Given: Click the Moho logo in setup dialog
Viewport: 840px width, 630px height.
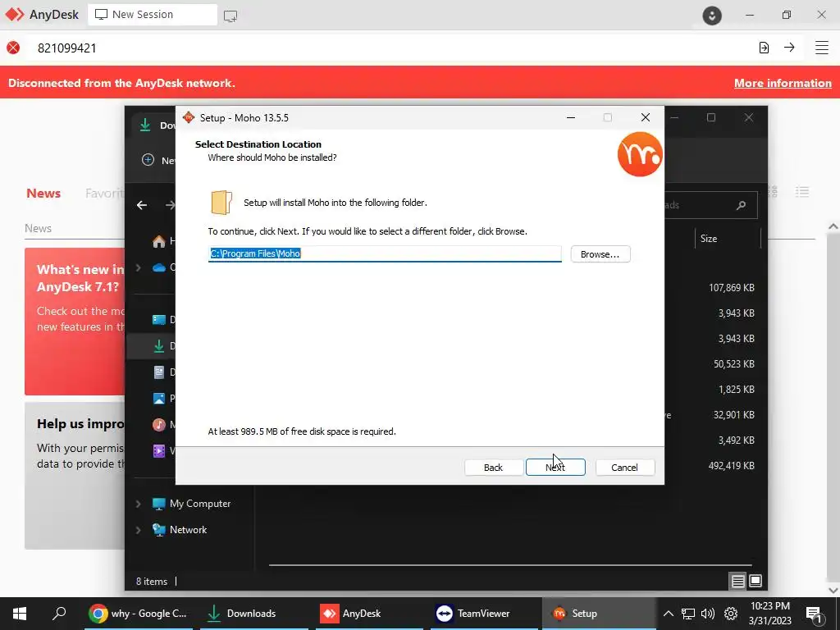Looking at the screenshot, I should click(640, 154).
